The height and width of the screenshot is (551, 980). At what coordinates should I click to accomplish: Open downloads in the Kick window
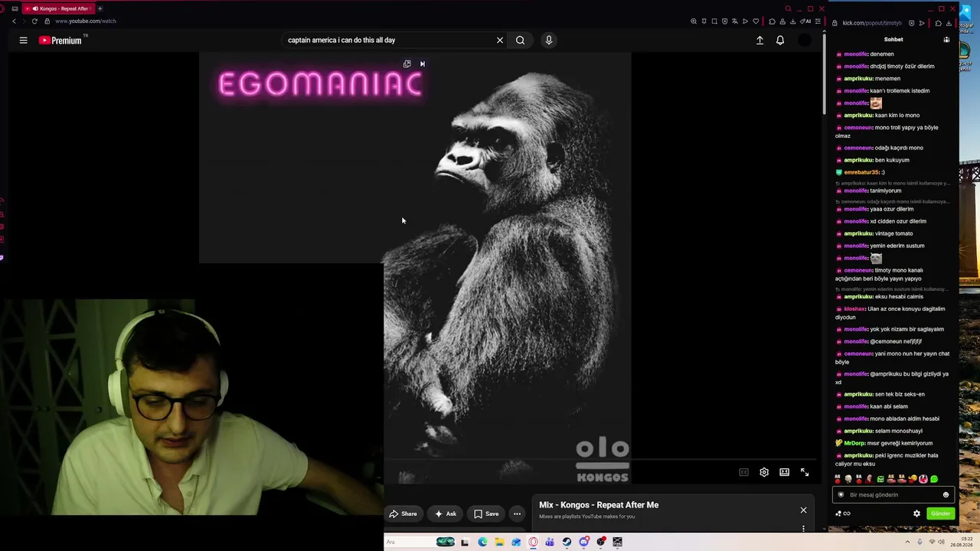coord(949,23)
